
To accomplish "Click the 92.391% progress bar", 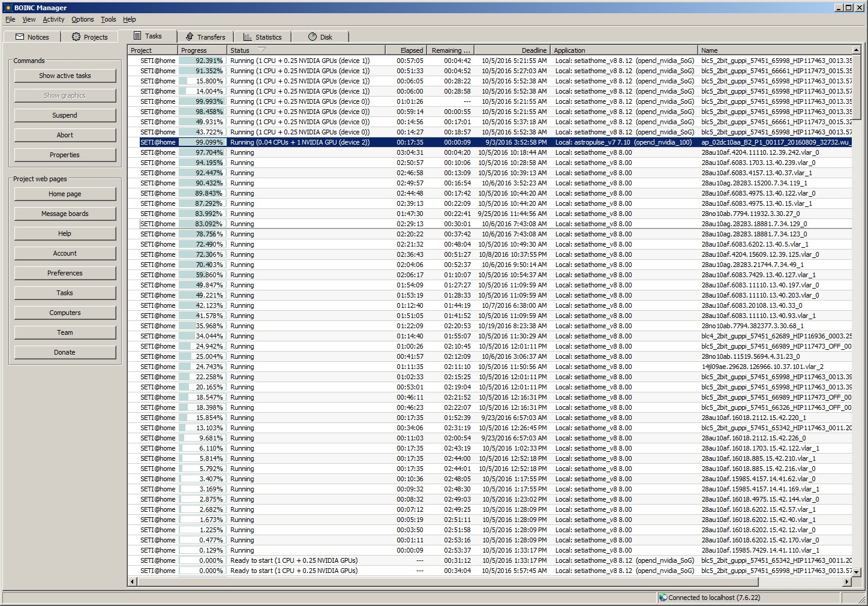I will coord(202,61).
